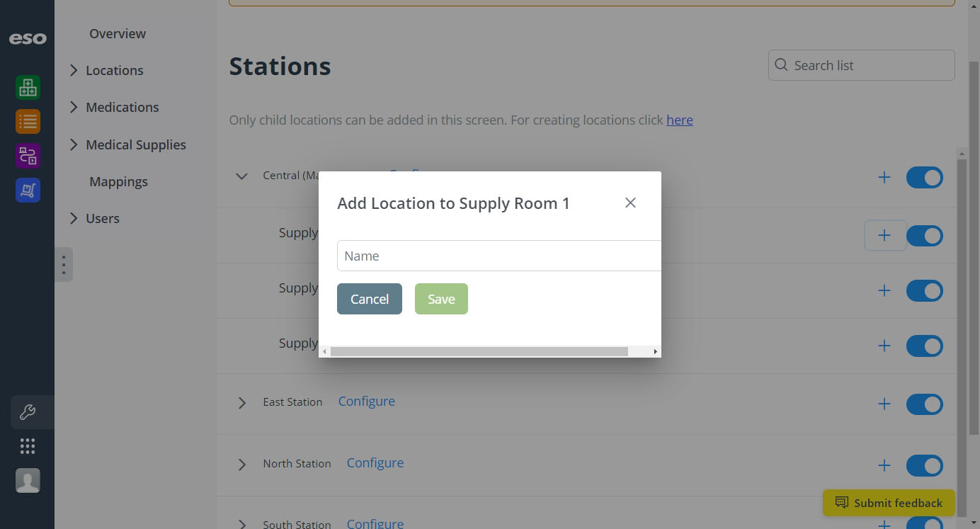Click the magnifier icon in Search list
Viewport: 980px width, 529px height.
(x=781, y=65)
